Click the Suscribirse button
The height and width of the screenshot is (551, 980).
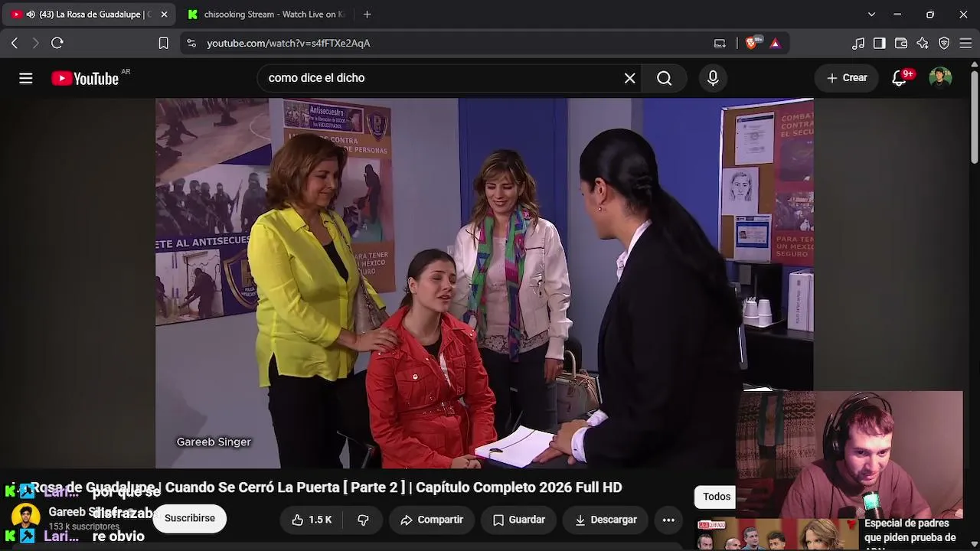[190, 518]
